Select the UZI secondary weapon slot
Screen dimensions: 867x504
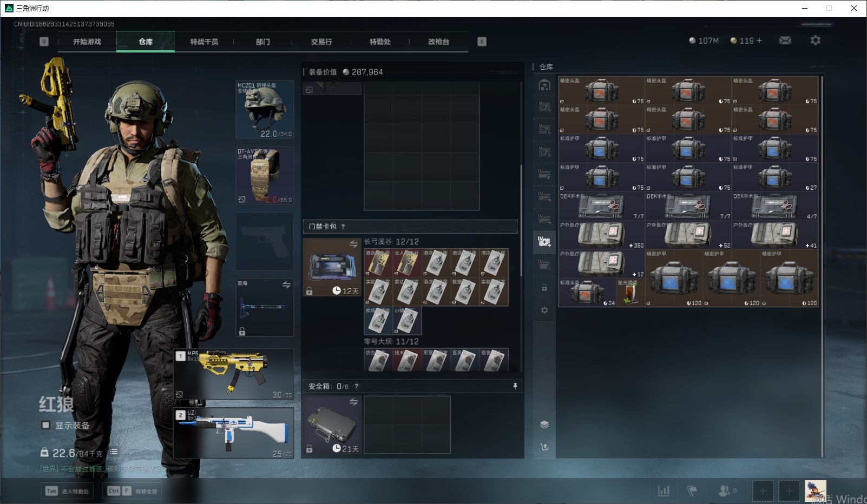point(234,433)
